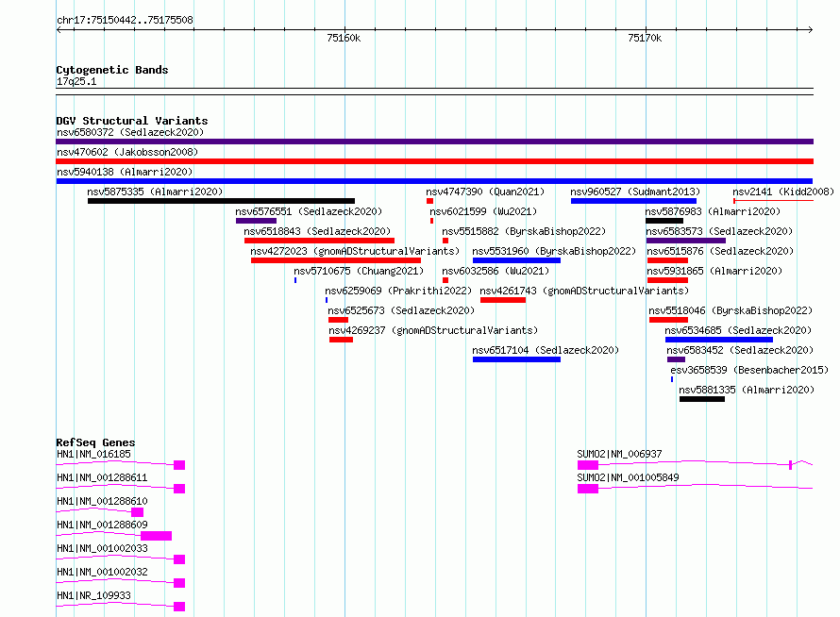Open variant nsv6576551 (Sedlazeck2020)
This screenshot has width=840, height=617.
point(310,211)
